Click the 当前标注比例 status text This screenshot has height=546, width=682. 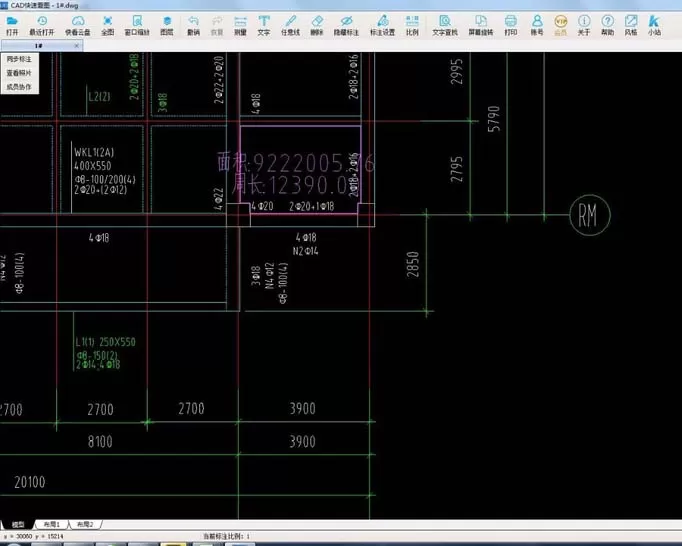coord(226,536)
